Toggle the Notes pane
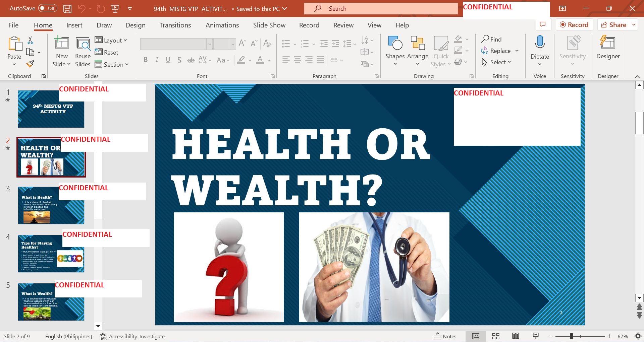The image size is (644, 342). pos(445,336)
